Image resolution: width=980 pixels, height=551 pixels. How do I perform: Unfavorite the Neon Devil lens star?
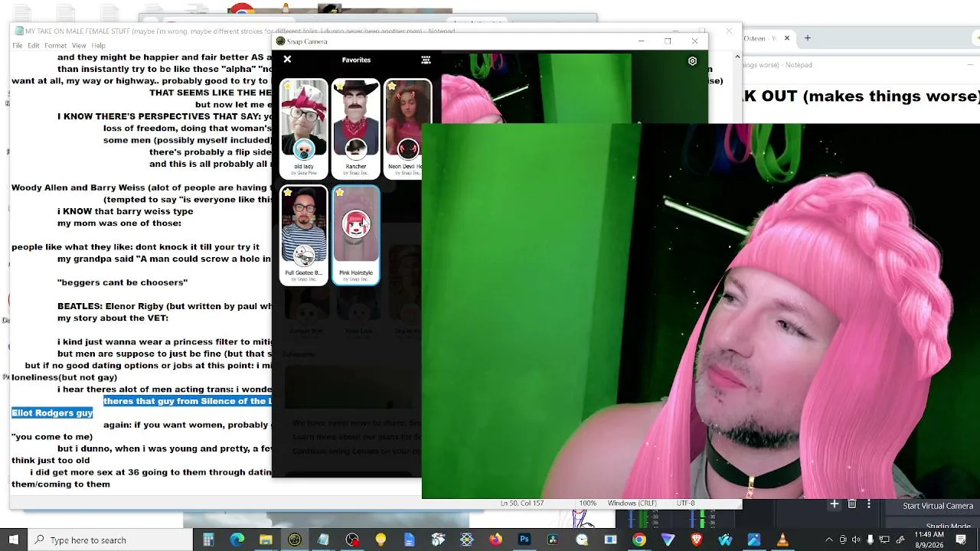coord(391,86)
